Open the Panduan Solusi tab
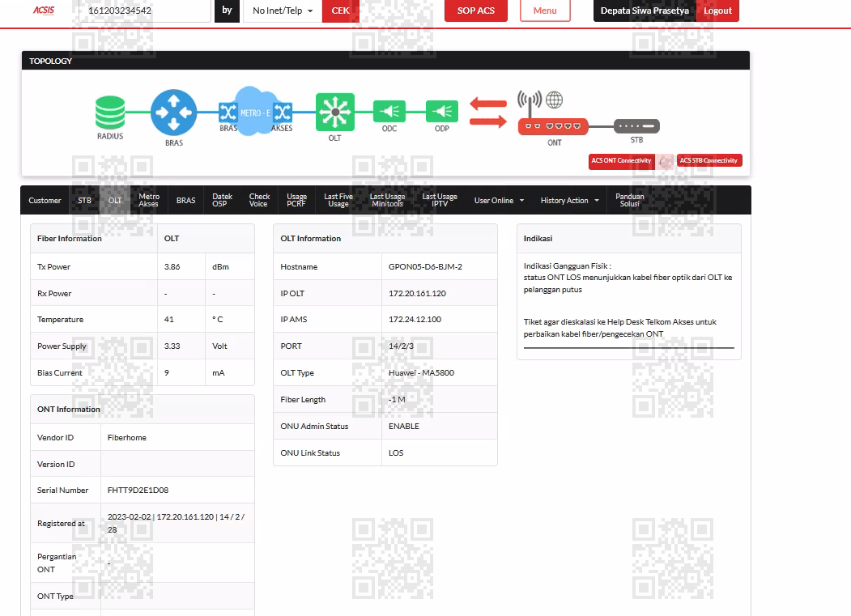The width and height of the screenshot is (851, 616). click(x=630, y=200)
